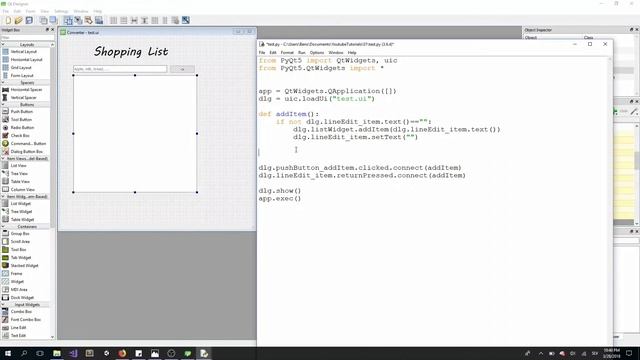Click the New Form toolbar icon
640x360 pixels.
point(8,20)
